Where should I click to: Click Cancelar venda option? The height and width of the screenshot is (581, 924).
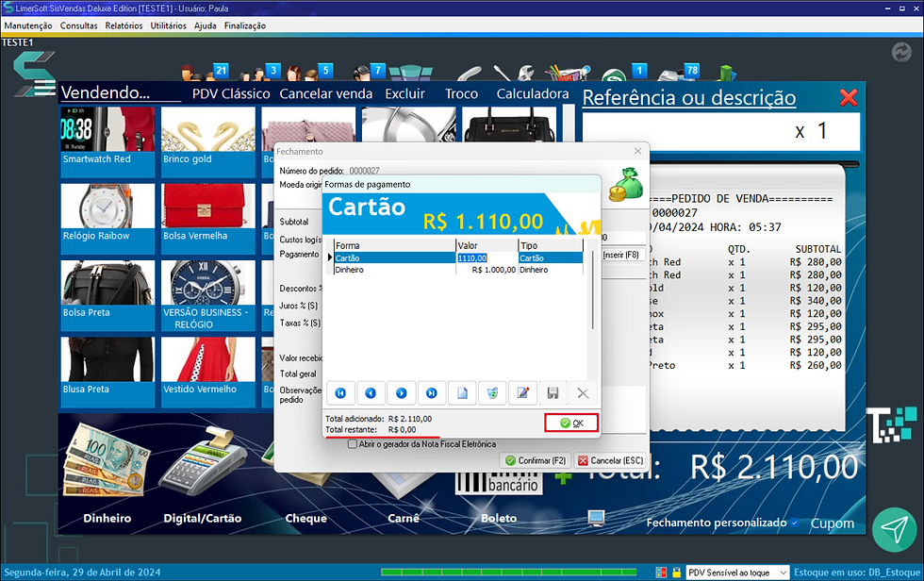[x=326, y=93]
